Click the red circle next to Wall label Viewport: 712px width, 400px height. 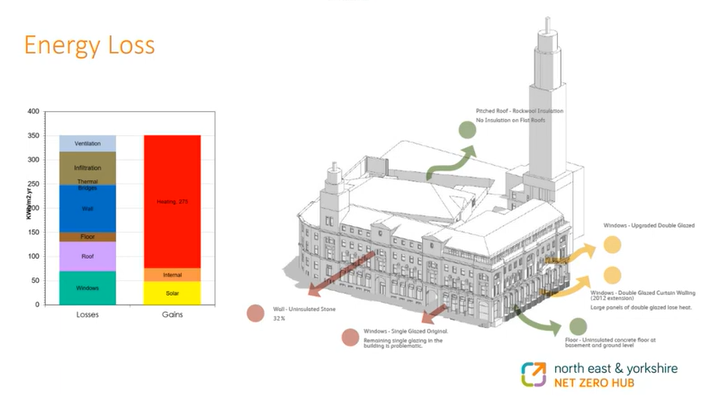click(x=256, y=314)
